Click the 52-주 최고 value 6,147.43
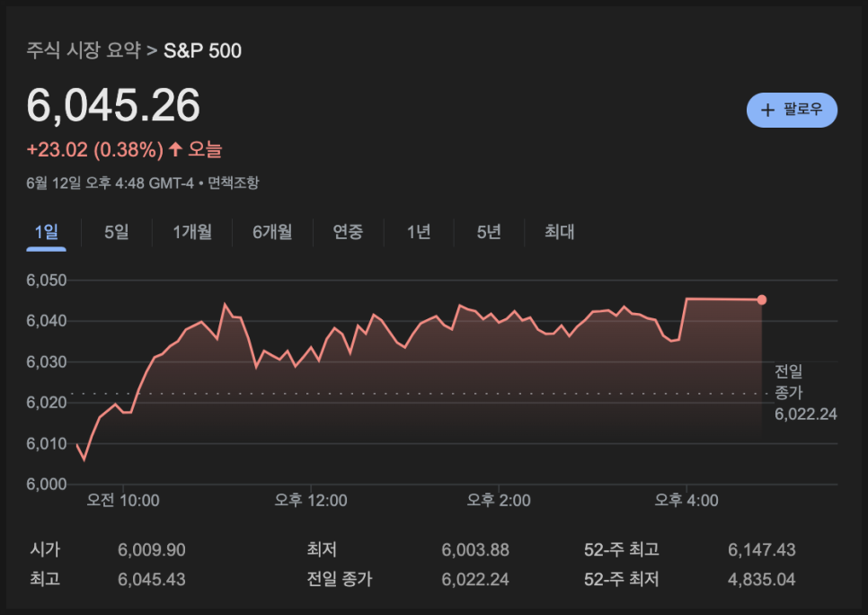Viewport: 868px width, 615px height. pos(762,549)
